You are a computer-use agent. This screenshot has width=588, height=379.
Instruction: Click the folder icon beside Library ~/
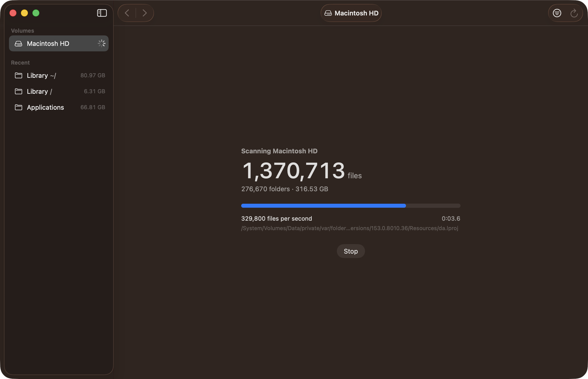coord(18,75)
